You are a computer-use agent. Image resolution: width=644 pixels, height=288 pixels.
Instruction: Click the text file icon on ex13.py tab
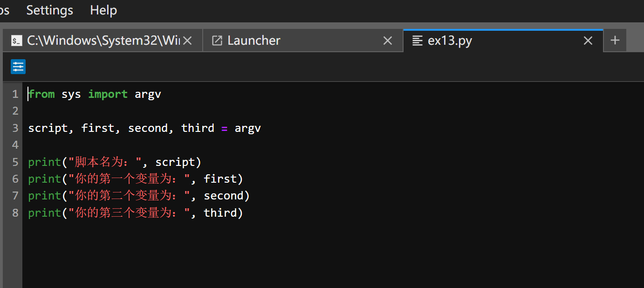418,41
